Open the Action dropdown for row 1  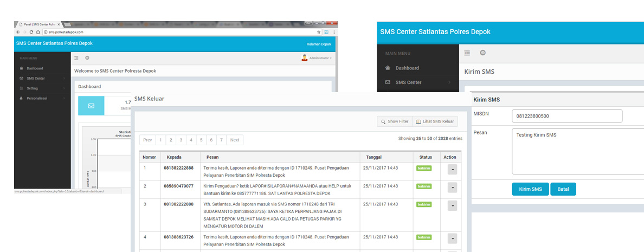pos(452,170)
